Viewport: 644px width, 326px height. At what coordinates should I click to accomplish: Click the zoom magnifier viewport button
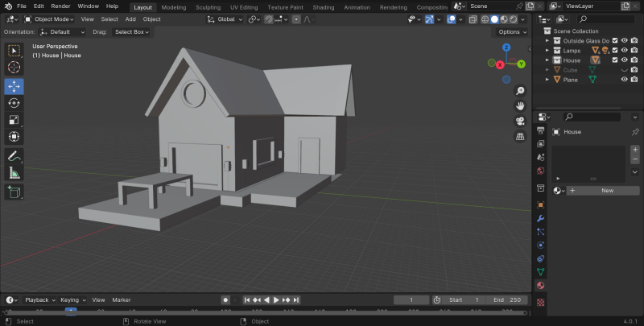point(520,91)
